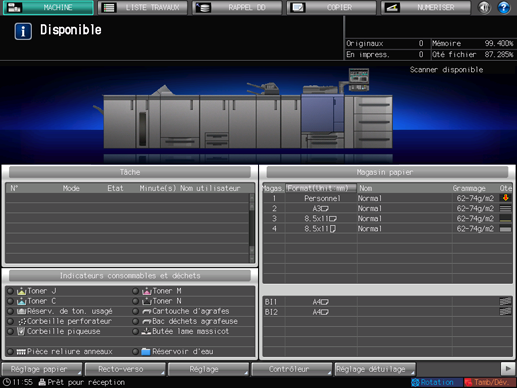Select the Toner J yellow icon
Viewport: 517px width, 388px height.
point(22,291)
